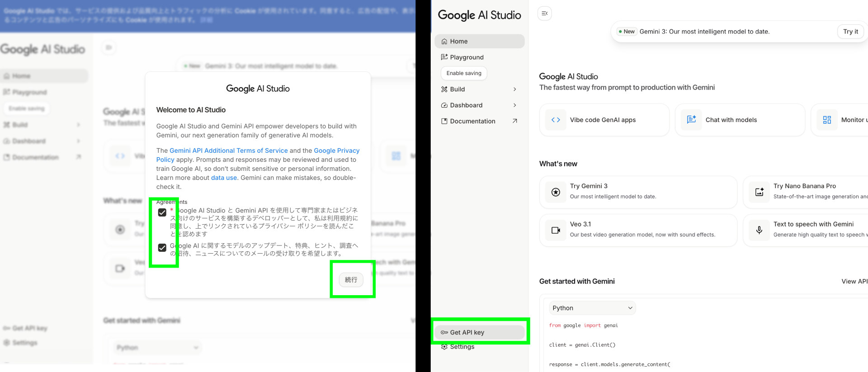
Task: Click the Enable saving toggle button
Action: pos(464,73)
